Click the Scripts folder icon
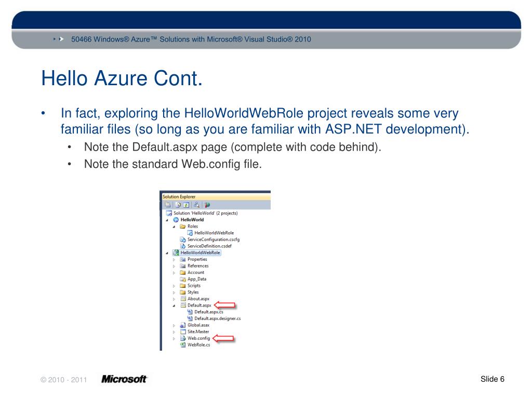 [182, 286]
